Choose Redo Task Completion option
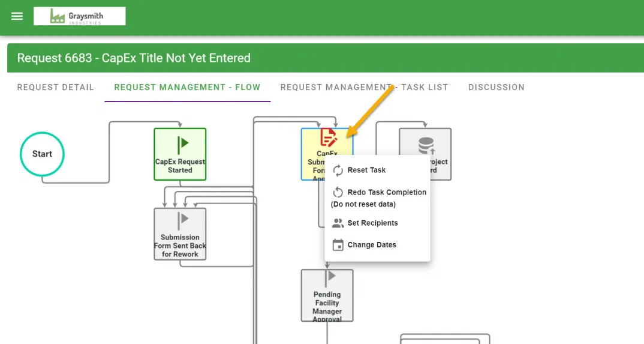 [x=387, y=193]
